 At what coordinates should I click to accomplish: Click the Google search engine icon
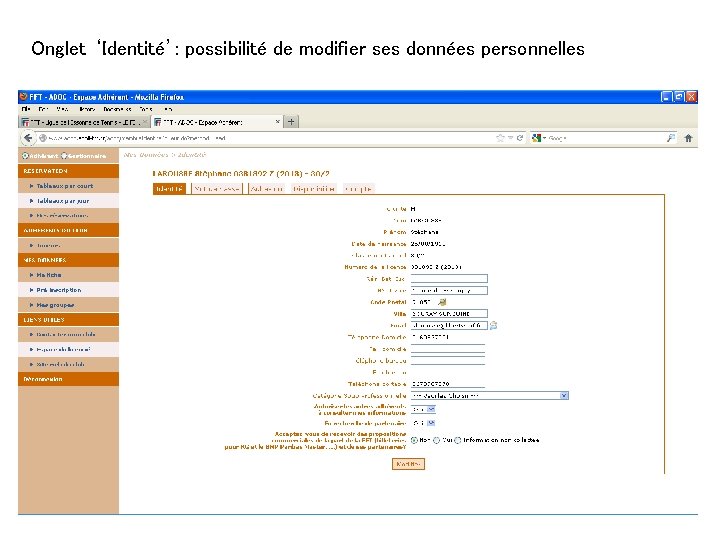[536, 138]
